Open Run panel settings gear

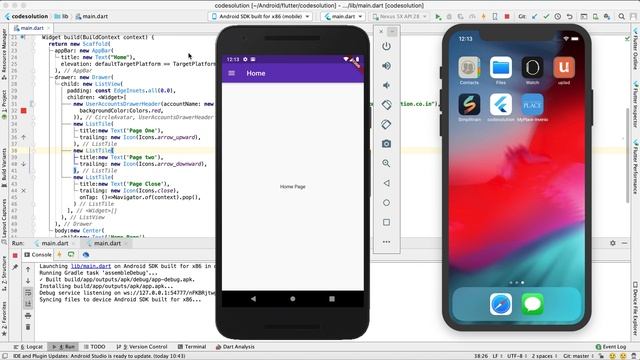pos(613,243)
